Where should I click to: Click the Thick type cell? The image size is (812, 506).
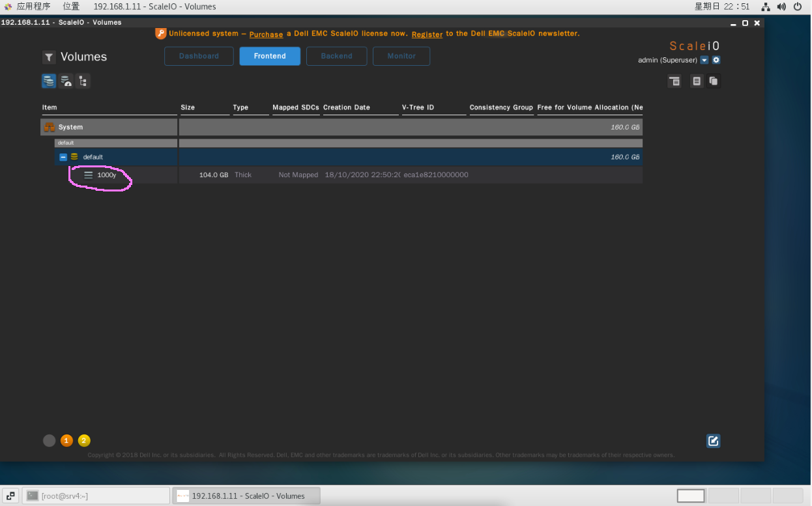coord(243,175)
